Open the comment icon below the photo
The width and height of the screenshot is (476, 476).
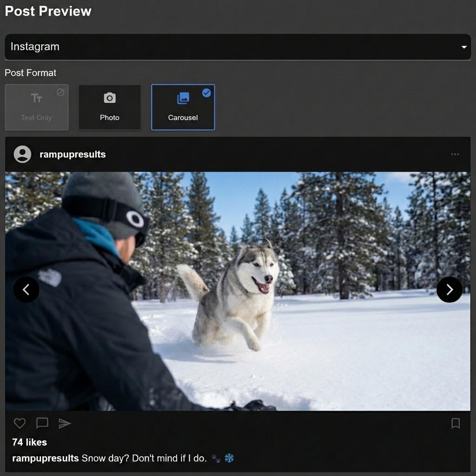(x=42, y=423)
